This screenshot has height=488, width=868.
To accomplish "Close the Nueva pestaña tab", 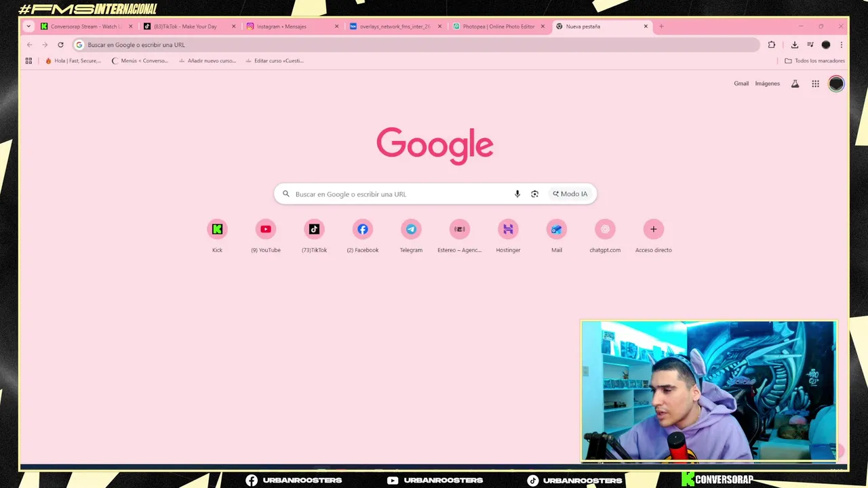I will pyautogui.click(x=646, y=26).
